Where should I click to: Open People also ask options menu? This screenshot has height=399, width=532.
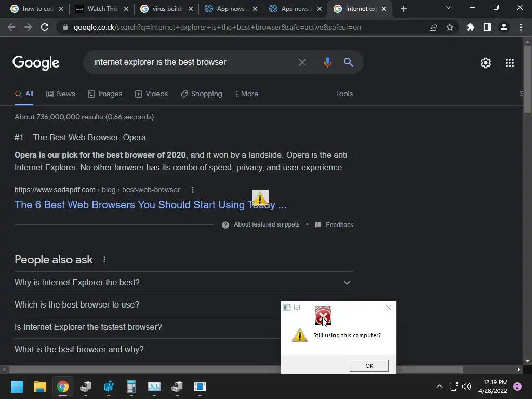[104, 260]
